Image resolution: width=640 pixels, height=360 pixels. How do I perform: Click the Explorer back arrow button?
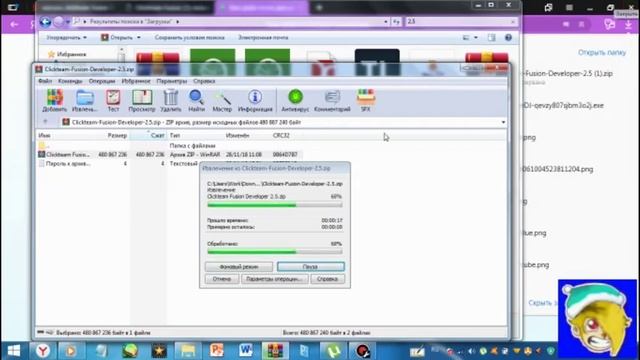tap(45, 22)
